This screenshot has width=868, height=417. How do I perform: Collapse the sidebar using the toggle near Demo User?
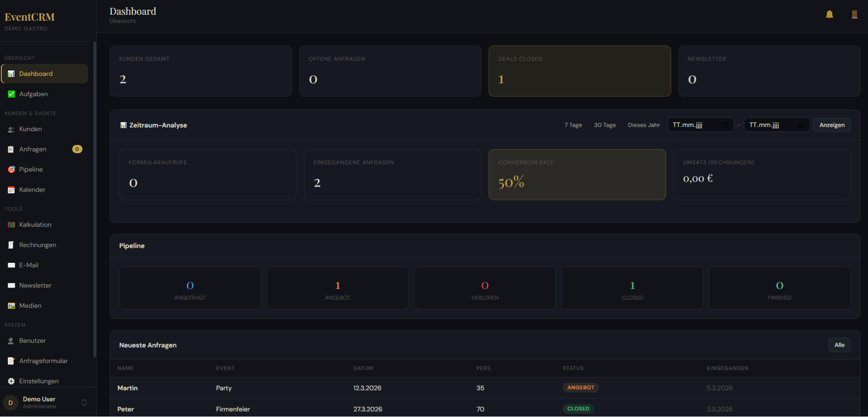coord(84,402)
